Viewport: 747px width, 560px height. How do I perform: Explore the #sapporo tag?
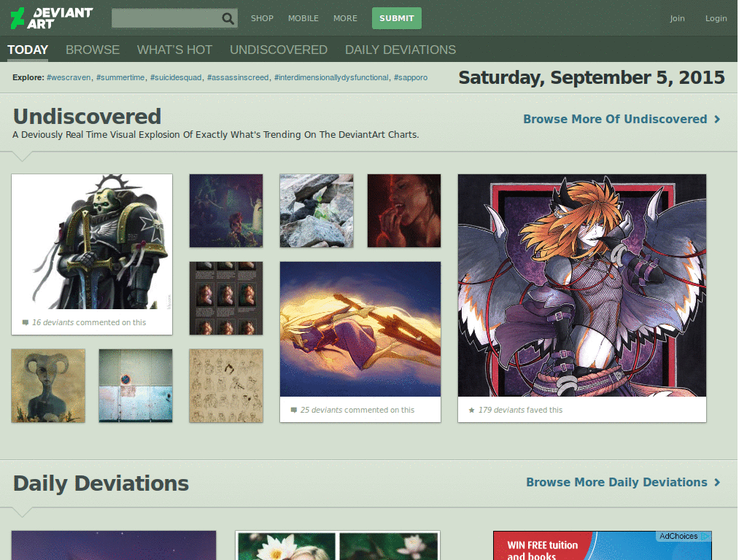tap(411, 77)
